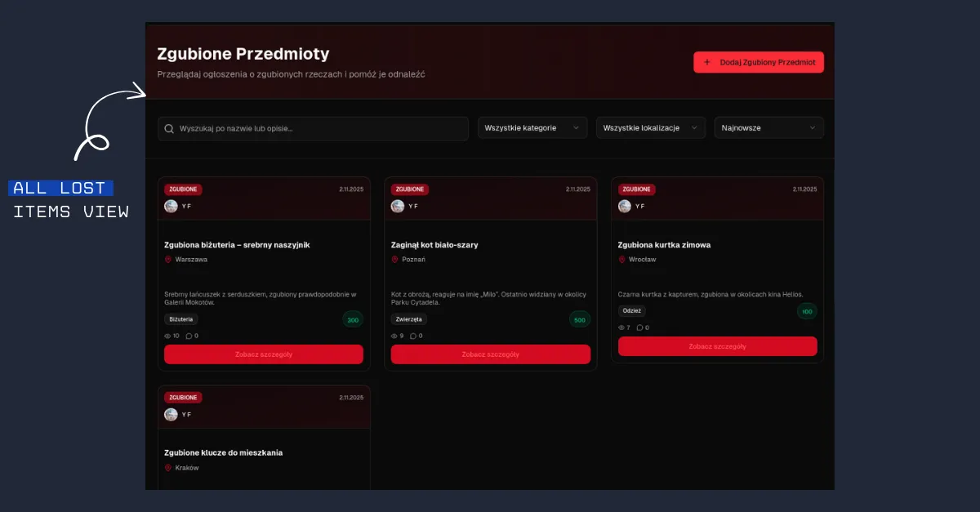
Task: Click user avatar on kot biało-szary card
Action: 398,206
